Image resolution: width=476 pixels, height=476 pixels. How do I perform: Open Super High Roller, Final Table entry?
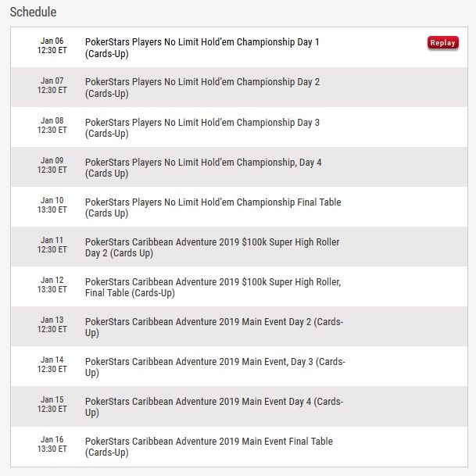coord(213,287)
